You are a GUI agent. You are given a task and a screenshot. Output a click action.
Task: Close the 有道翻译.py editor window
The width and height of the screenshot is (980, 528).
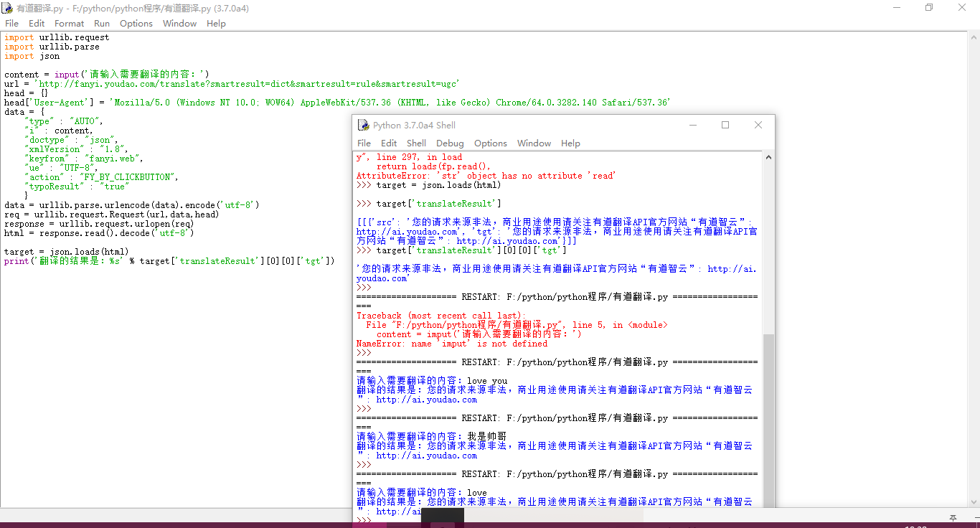click(x=962, y=8)
